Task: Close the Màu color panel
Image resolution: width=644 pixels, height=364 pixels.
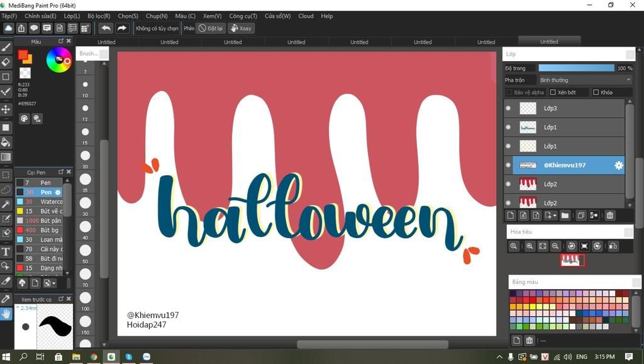Action: pos(69,41)
